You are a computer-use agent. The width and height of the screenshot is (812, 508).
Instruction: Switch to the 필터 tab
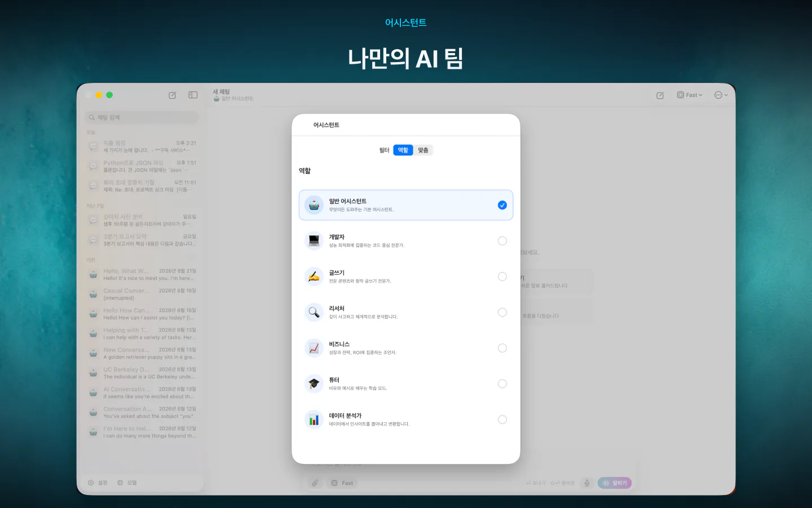(384, 150)
